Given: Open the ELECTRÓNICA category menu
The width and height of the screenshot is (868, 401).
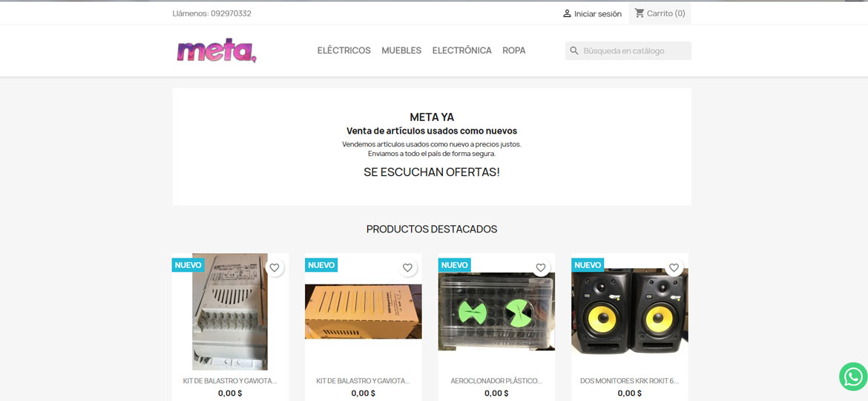Looking at the screenshot, I should click(461, 50).
